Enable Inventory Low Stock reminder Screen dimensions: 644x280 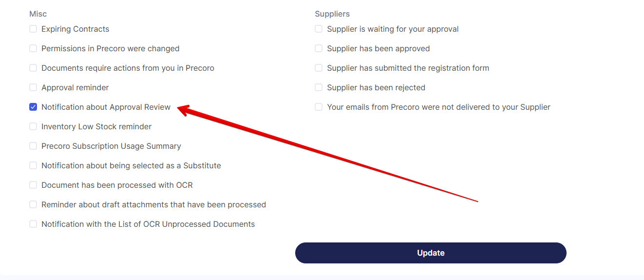click(33, 127)
